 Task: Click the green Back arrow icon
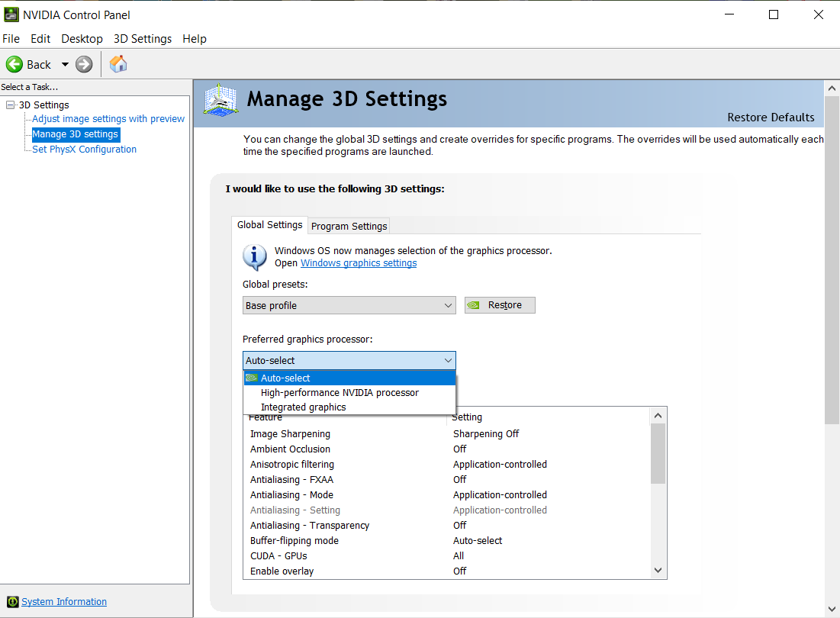[14, 65]
